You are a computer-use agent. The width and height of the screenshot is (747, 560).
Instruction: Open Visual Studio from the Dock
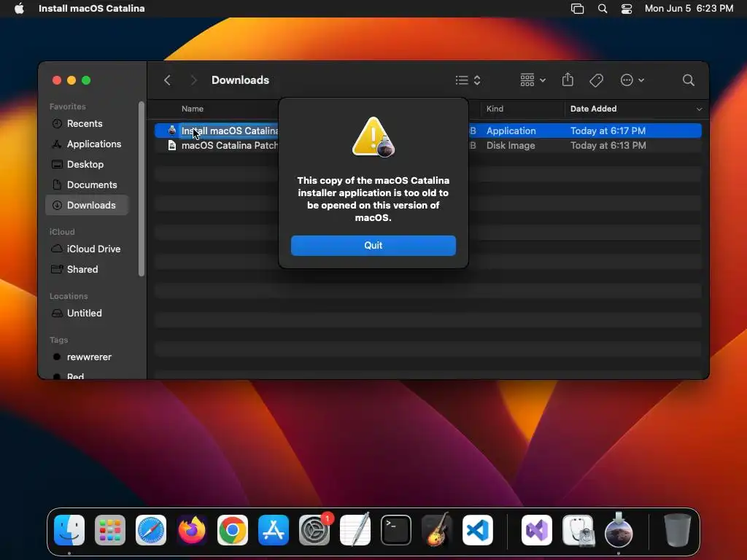point(537,530)
